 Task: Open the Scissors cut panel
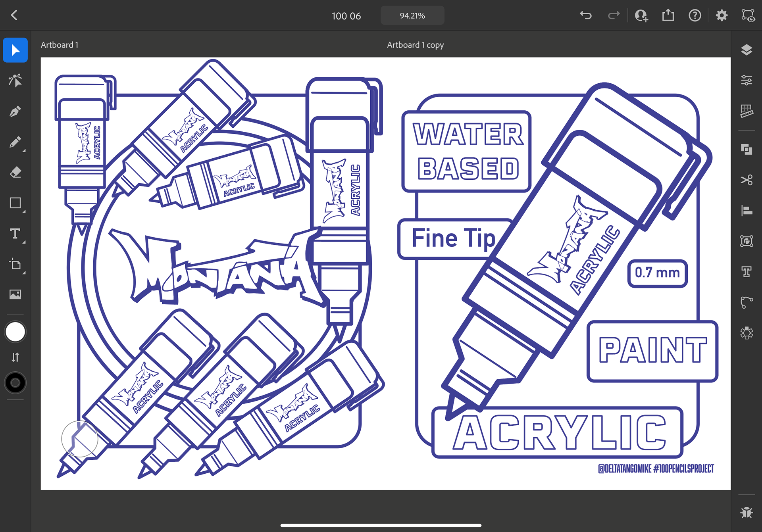(x=747, y=180)
